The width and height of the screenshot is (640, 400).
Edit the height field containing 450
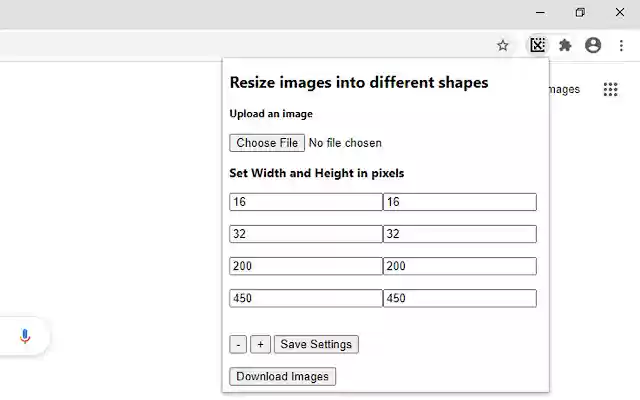(460, 298)
